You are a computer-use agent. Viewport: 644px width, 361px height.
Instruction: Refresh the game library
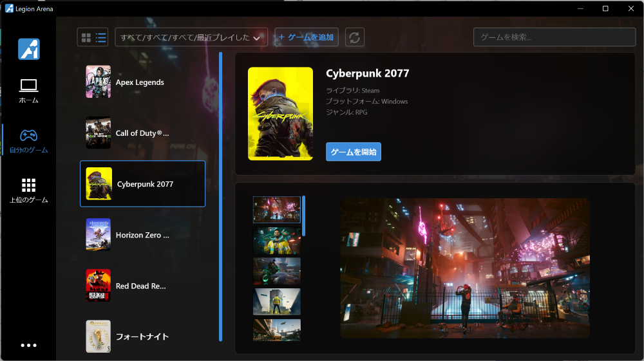[x=354, y=37]
